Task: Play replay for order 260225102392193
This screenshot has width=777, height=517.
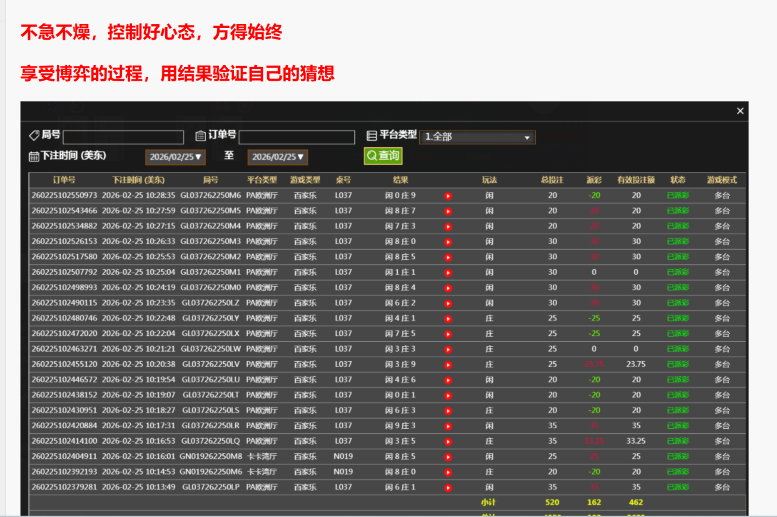Action: tap(448, 472)
